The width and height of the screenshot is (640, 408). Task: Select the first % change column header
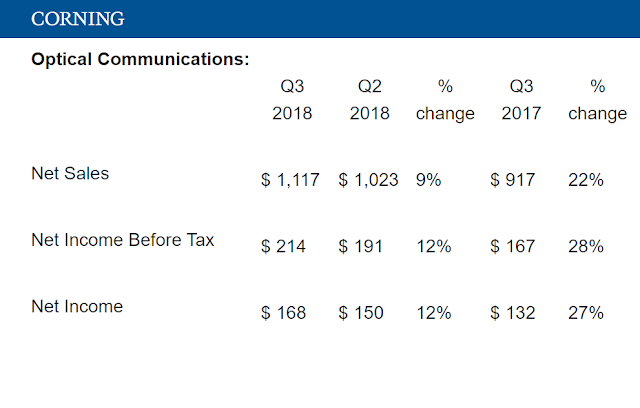pyautogui.click(x=445, y=100)
